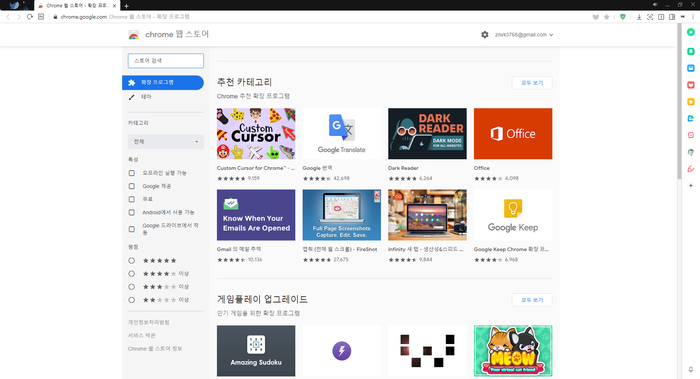Open the account email dropdown

point(524,35)
